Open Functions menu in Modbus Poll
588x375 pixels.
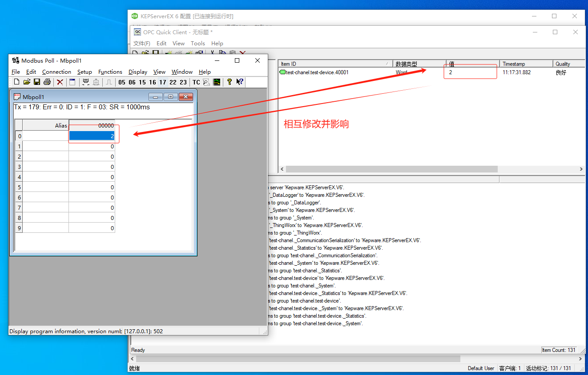tap(110, 72)
